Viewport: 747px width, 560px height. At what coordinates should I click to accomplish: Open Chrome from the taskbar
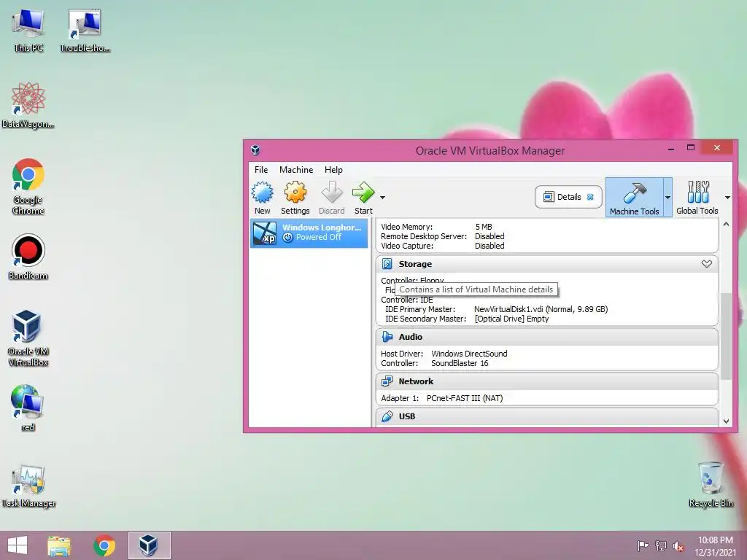pyautogui.click(x=104, y=545)
